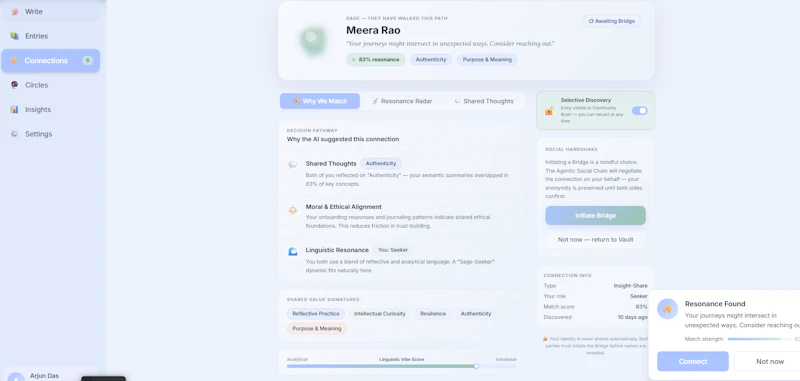Image resolution: width=800 pixels, height=381 pixels.
Task: Click the Resonance Radar tab icon
Action: coord(375,101)
